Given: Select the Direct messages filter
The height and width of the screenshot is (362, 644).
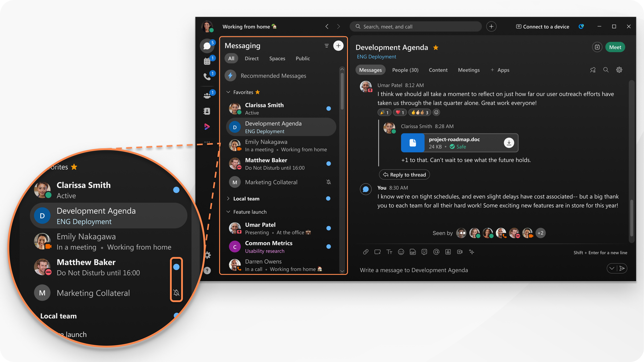Looking at the screenshot, I should pyautogui.click(x=251, y=58).
